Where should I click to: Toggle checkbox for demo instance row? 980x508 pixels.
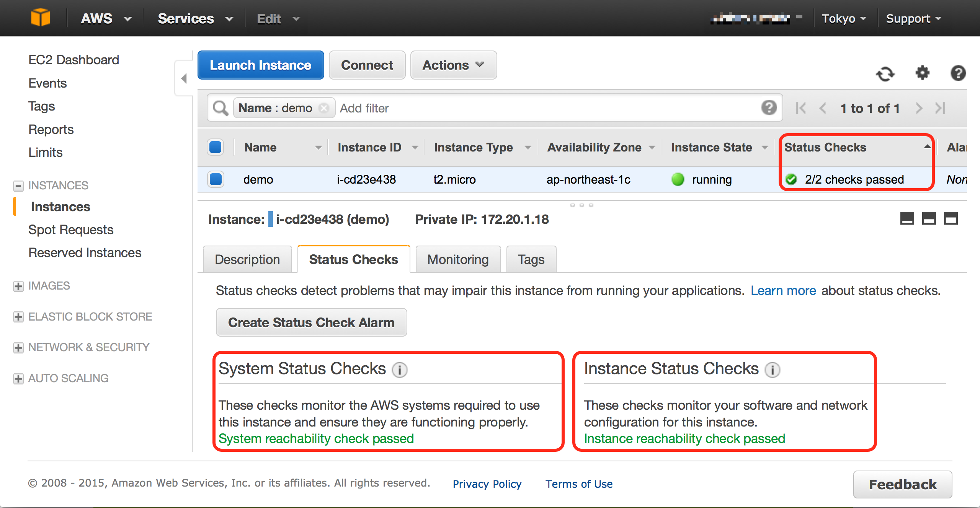point(216,179)
